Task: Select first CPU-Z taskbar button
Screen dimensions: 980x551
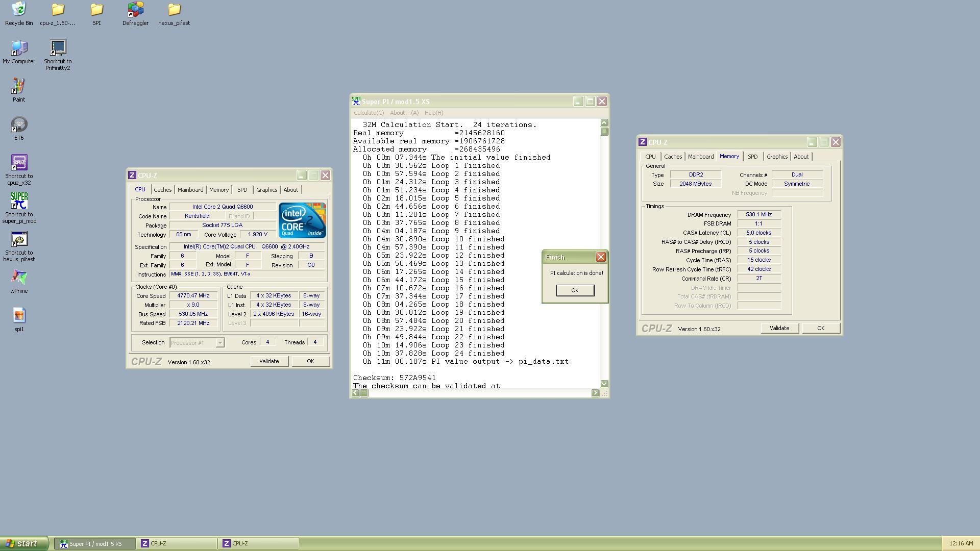Action: pos(177,544)
